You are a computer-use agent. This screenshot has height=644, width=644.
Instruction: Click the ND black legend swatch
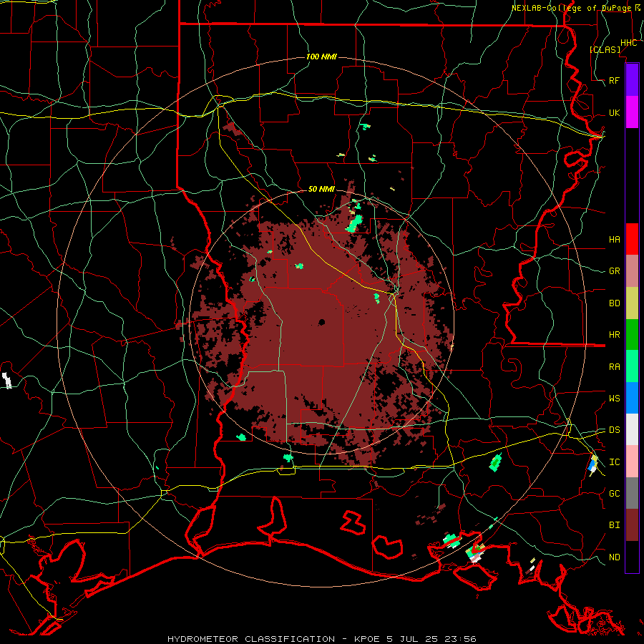tap(632, 557)
